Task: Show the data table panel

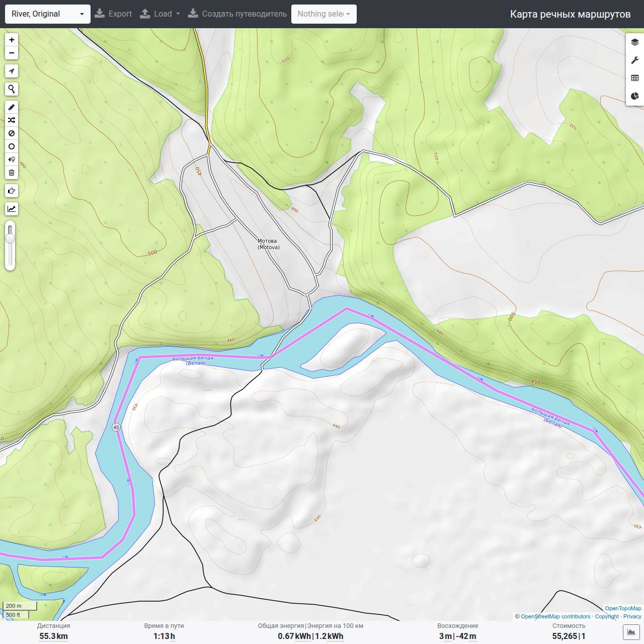Action: pyautogui.click(x=635, y=78)
